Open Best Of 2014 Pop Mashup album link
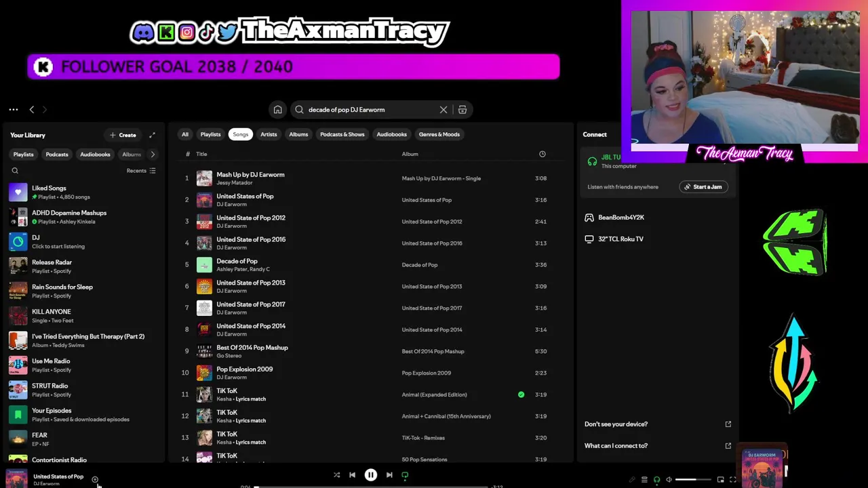 [x=433, y=351]
